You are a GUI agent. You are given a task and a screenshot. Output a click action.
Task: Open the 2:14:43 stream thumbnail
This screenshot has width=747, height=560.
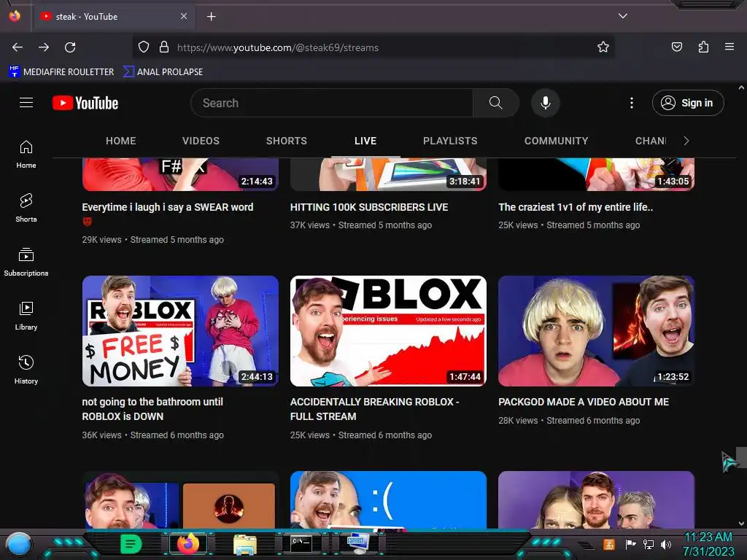(180, 174)
